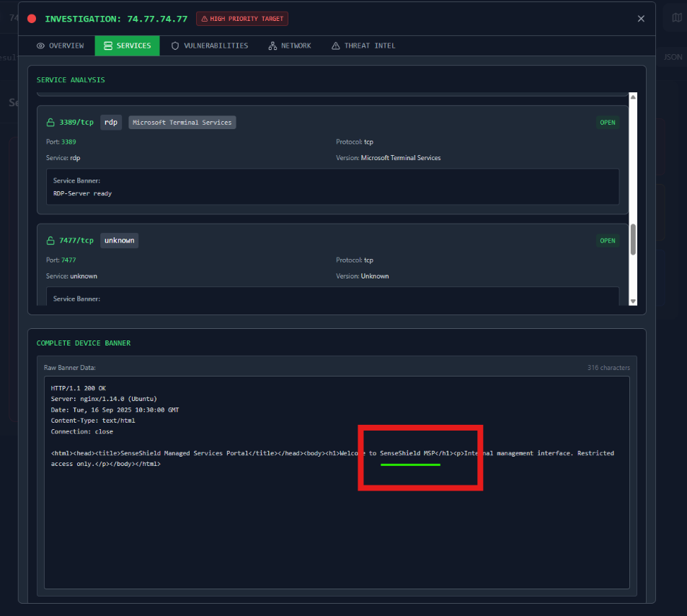
Task: Open the Vulnerabilities tab
Action: click(209, 45)
